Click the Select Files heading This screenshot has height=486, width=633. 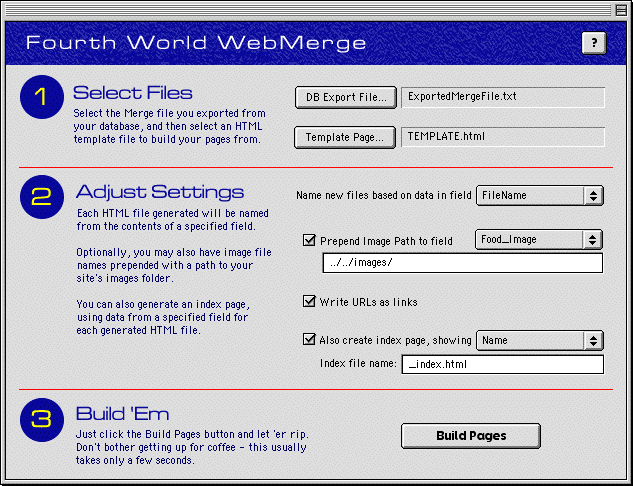pos(132,93)
